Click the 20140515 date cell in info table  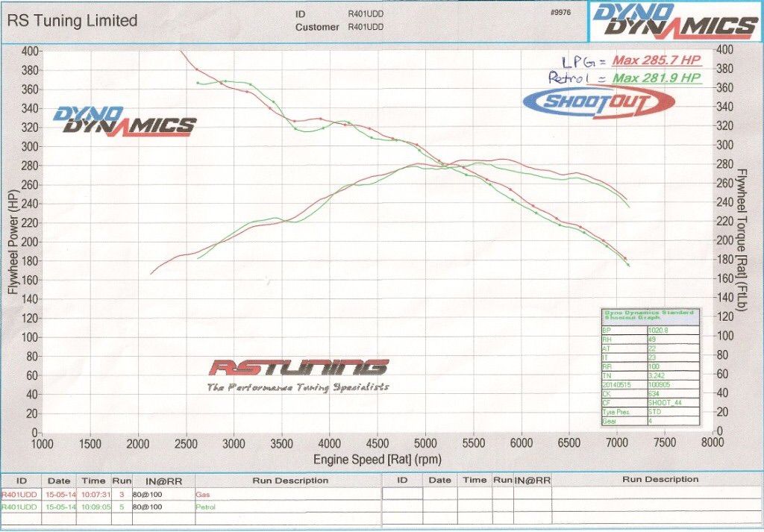tap(625, 384)
